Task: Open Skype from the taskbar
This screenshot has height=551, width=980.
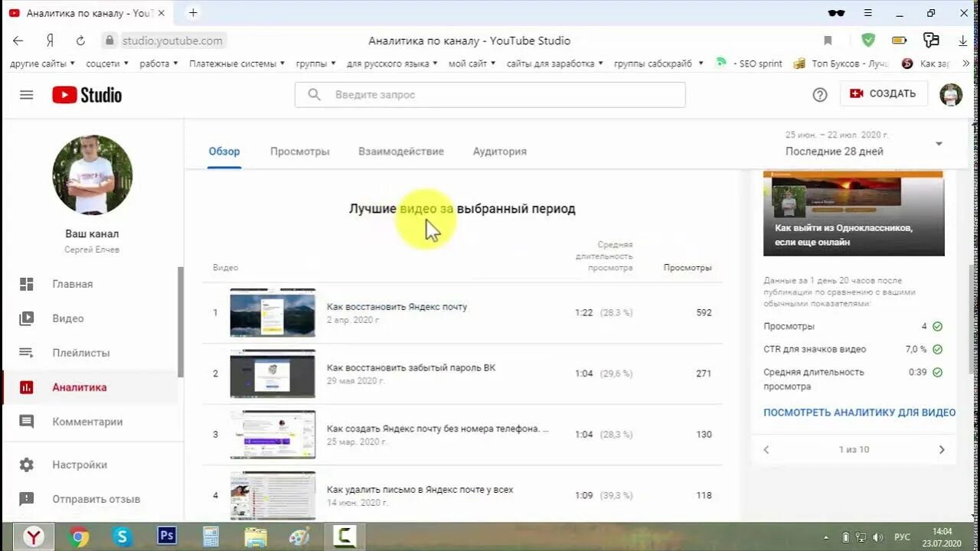Action: [122, 537]
